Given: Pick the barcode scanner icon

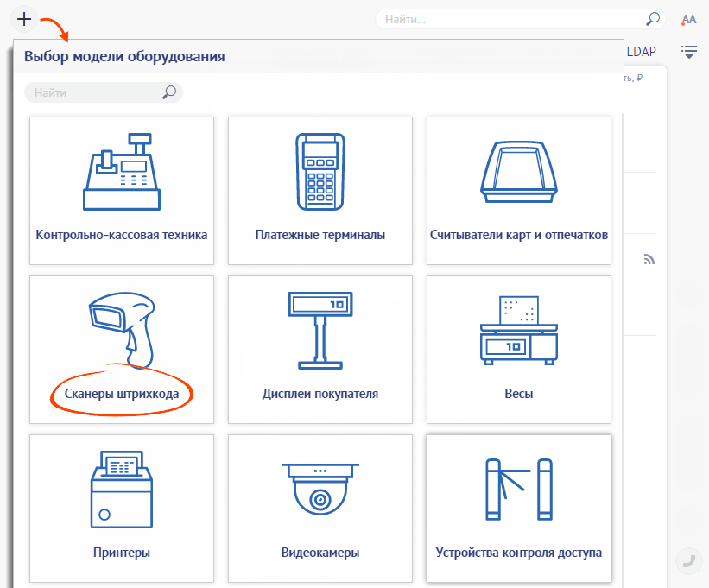Looking at the screenshot, I should (x=122, y=330).
